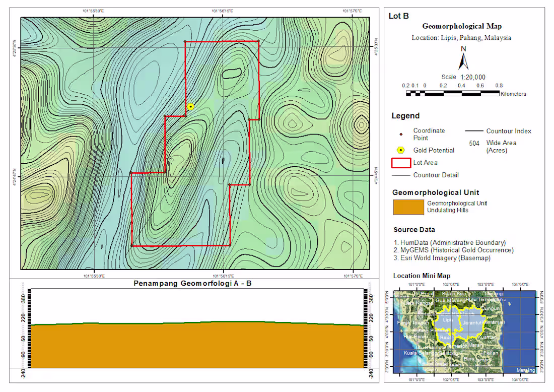Click the Gold Potential legend symbol
This screenshot has height=392, width=554.
tap(400, 150)
